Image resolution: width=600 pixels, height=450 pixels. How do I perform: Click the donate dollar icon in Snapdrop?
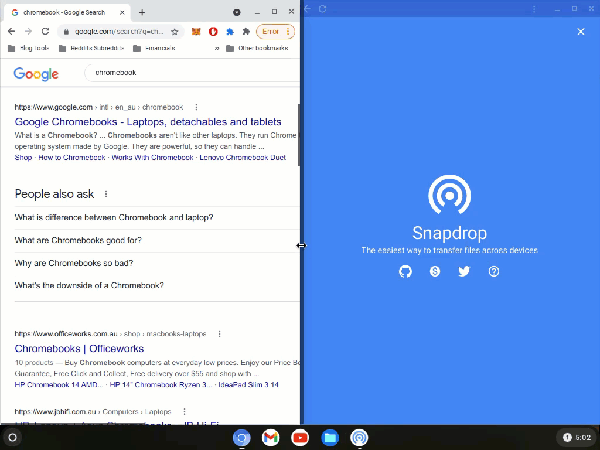[435, 271]
